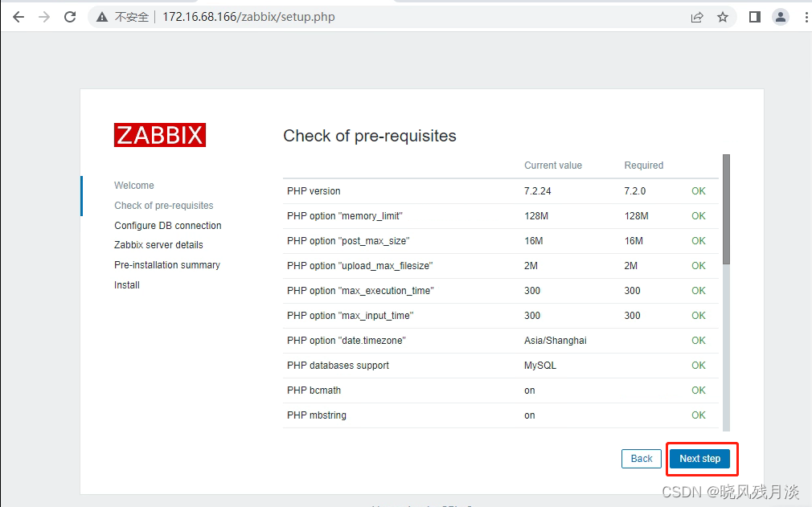Click the browser forward arrow
812x507 pixels.
pos(44,17)
